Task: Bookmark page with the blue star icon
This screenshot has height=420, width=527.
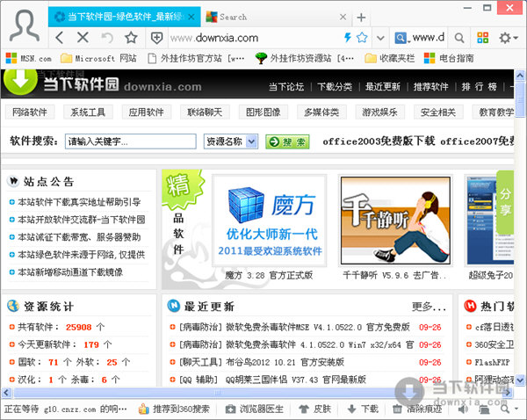Action: [362, 37]
